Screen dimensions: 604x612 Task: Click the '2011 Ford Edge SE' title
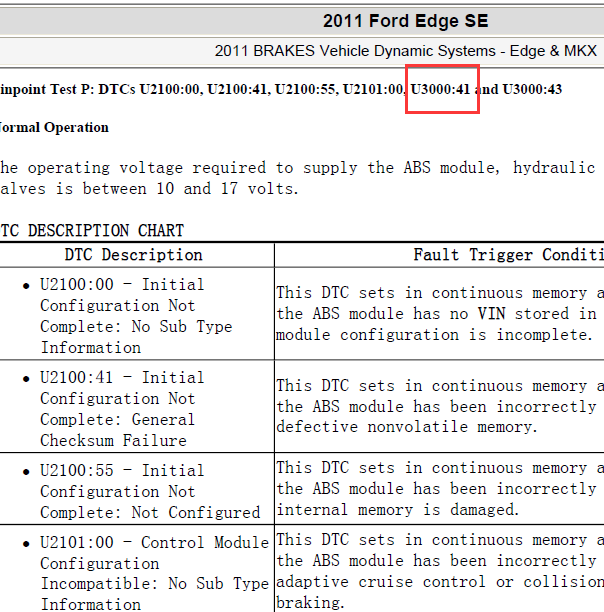coord(405,21)
